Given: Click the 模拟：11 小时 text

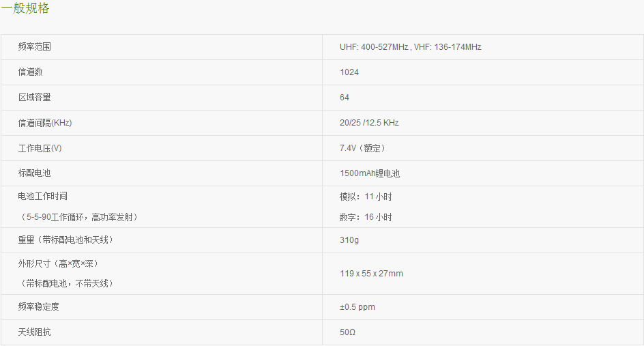Looking at the screenshot, I should 366,197.
